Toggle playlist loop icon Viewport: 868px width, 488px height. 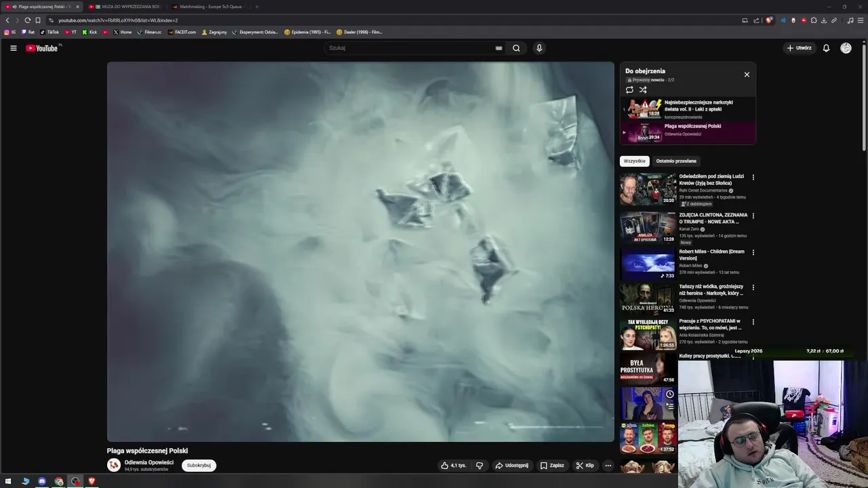tap(629, 89)
